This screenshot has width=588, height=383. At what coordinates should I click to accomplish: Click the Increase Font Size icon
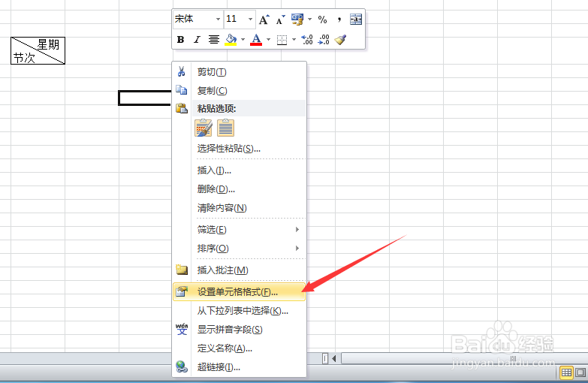coord(264,20)
